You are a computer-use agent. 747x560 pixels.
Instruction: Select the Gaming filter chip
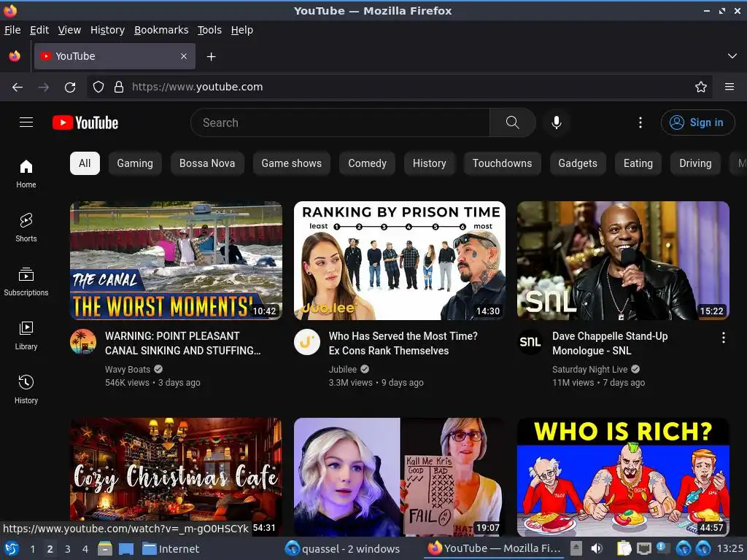135,163
